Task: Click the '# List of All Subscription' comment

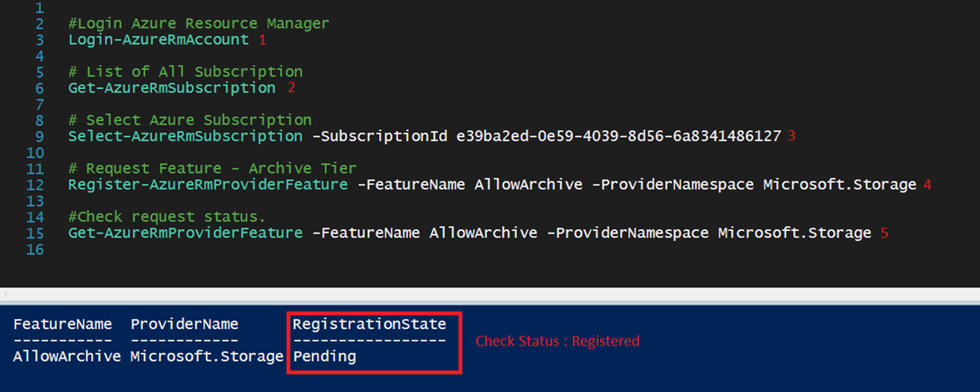Action: pos(185,71)
